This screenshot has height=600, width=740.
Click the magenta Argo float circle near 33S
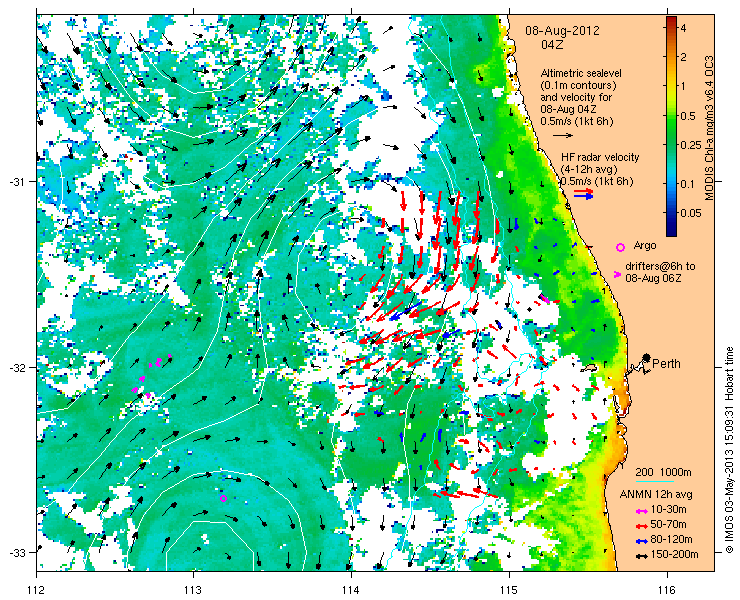point(224,499)
